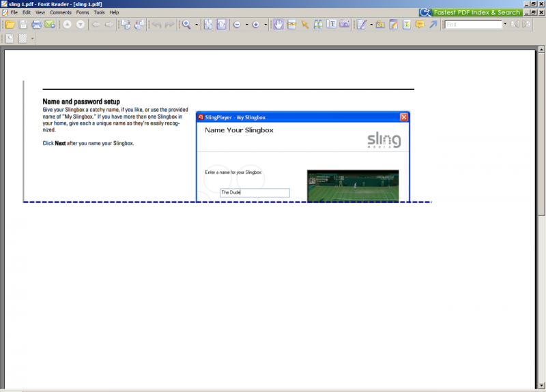The width and height of the screenshot is (546, 392).
Task: Click the text viewer glasses icon
Action: tap(291, 25)
